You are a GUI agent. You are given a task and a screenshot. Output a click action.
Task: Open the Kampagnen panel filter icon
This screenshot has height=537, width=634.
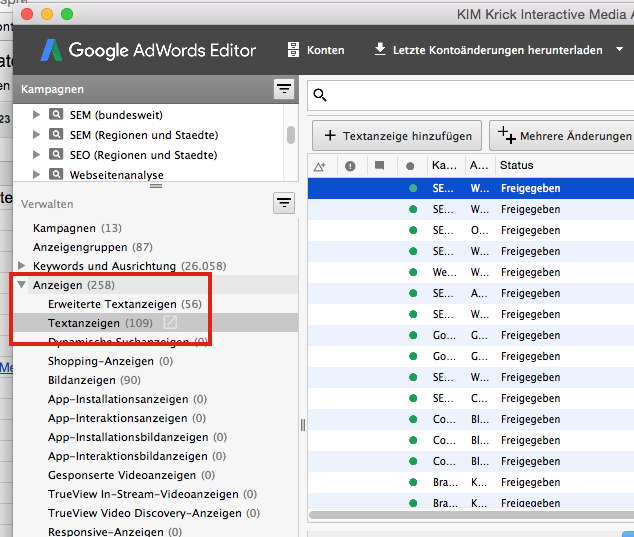click(284, 89)
